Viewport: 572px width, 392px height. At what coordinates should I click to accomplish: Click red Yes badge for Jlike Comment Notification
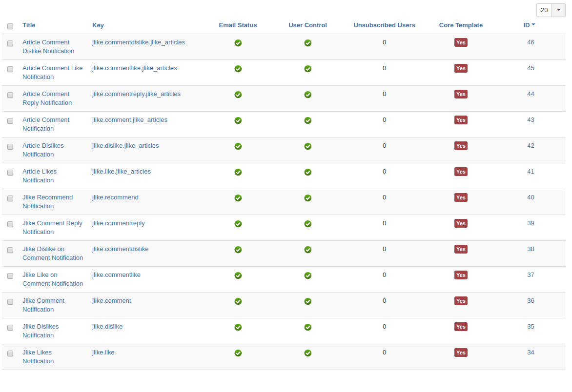pos(461,301)
